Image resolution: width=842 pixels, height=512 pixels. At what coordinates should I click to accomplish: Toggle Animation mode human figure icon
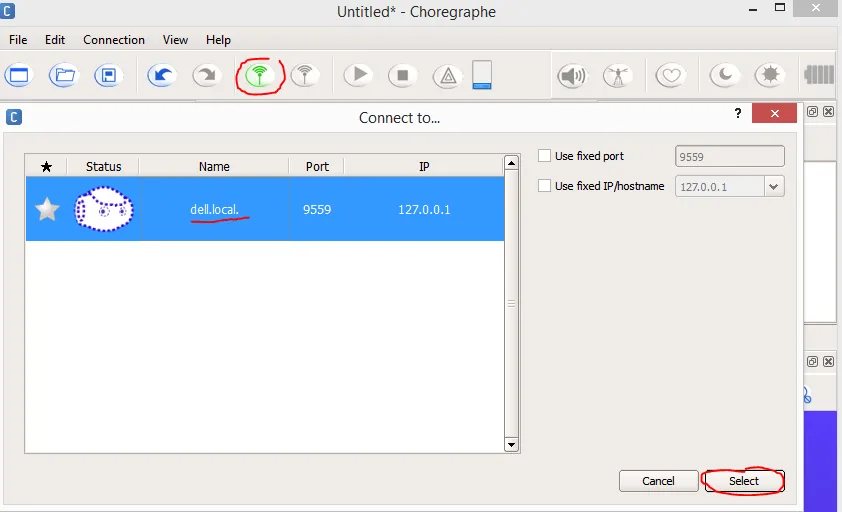click(618, 76)
